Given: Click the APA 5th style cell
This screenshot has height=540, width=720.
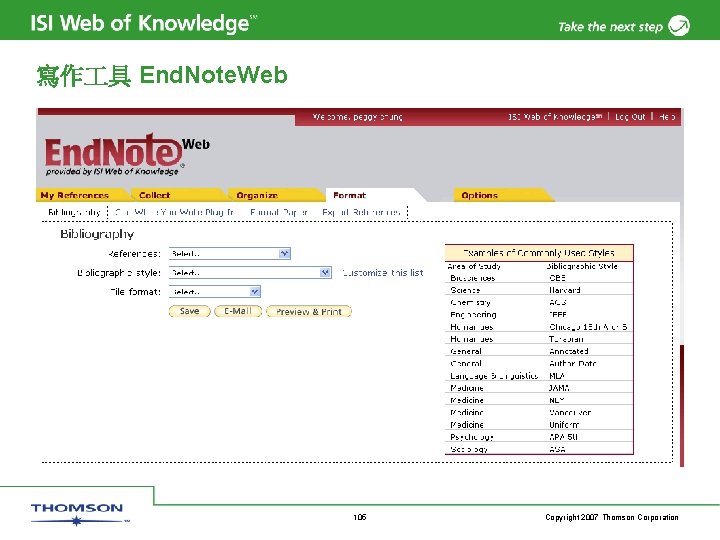Looking at the screenshot, I should pos(563,437).
